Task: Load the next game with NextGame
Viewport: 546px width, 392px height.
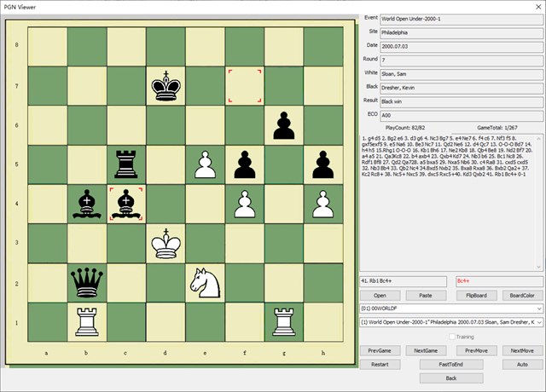Action: [x=426, y=350]
